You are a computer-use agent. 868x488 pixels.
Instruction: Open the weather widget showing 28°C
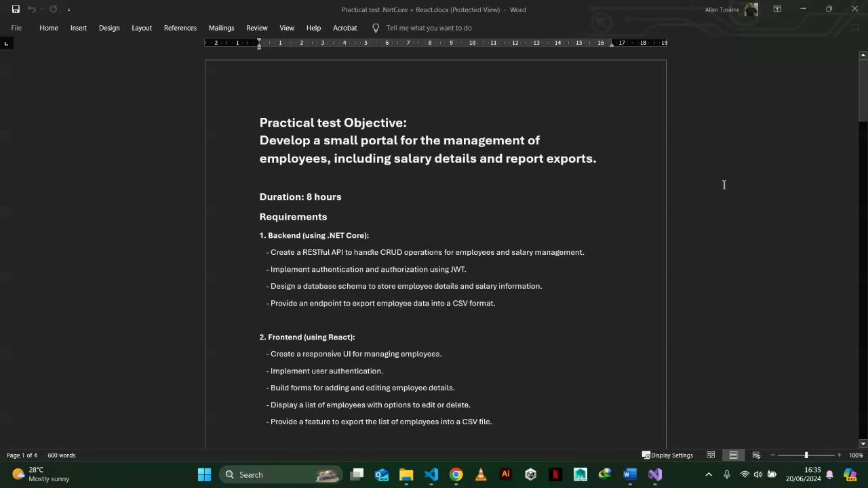click(41, 474)
